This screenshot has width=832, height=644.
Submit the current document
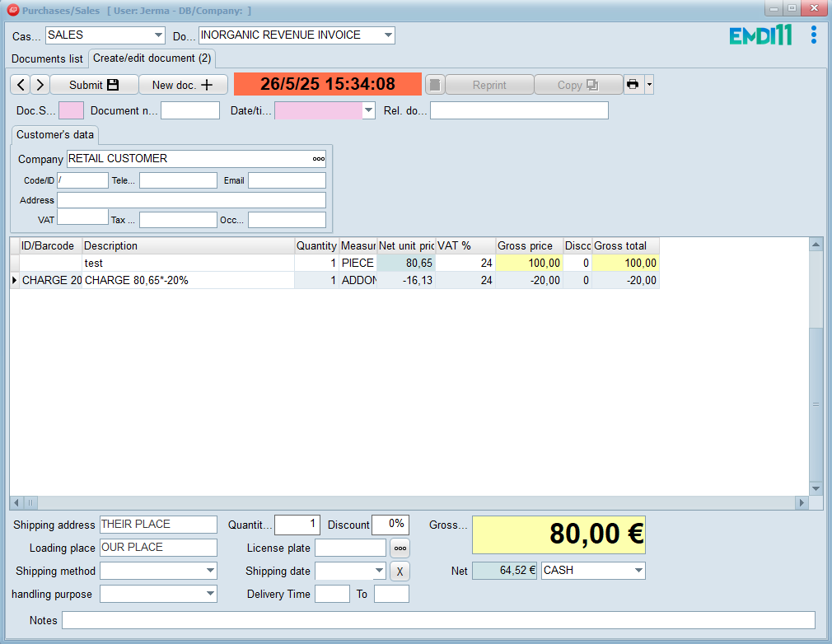click(94, 85)
